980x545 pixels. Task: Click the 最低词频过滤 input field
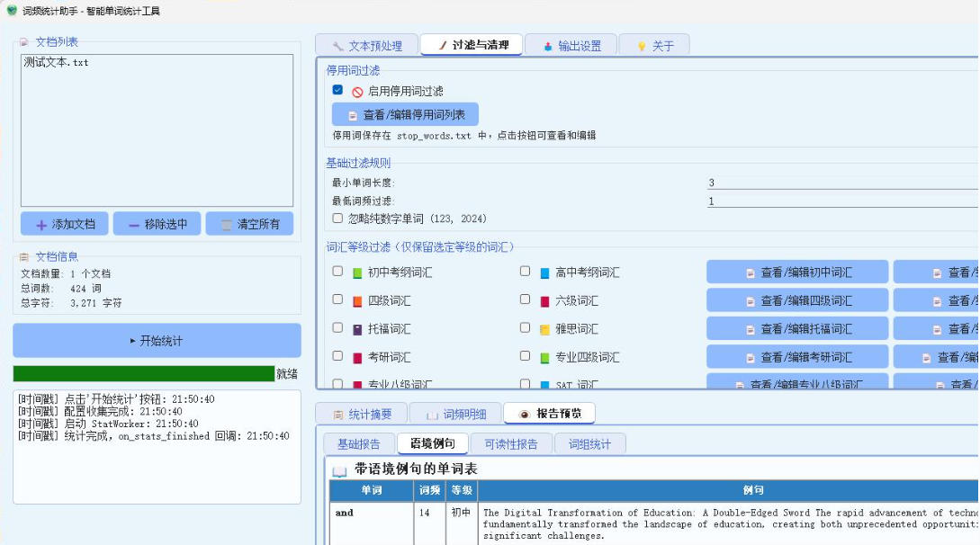[x=843, y=201]
